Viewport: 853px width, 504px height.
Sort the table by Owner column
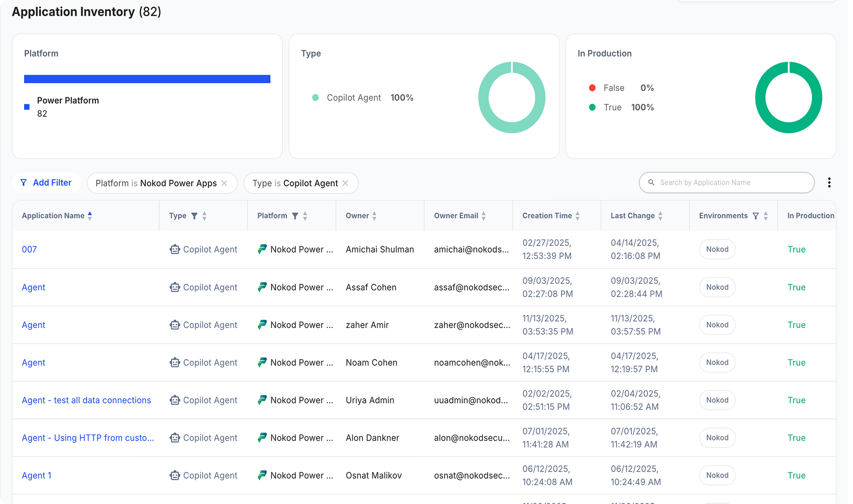(x=374, y=216)
